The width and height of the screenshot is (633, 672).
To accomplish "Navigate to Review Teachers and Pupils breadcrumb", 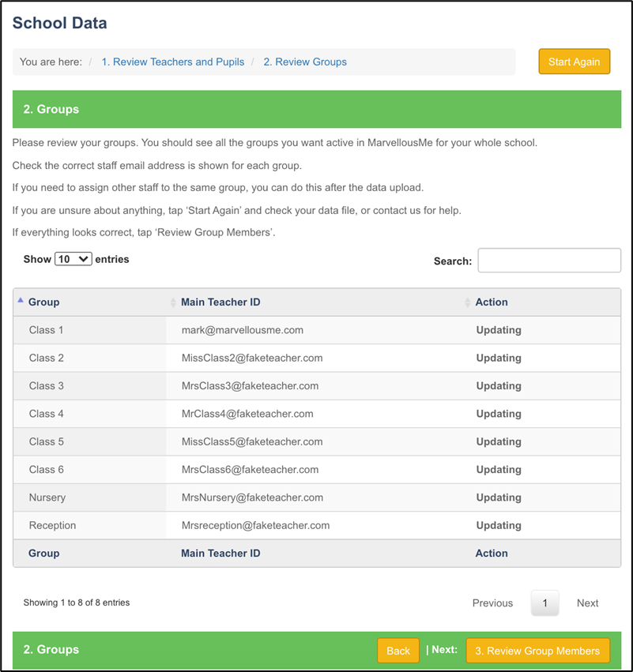I will 172,62.
